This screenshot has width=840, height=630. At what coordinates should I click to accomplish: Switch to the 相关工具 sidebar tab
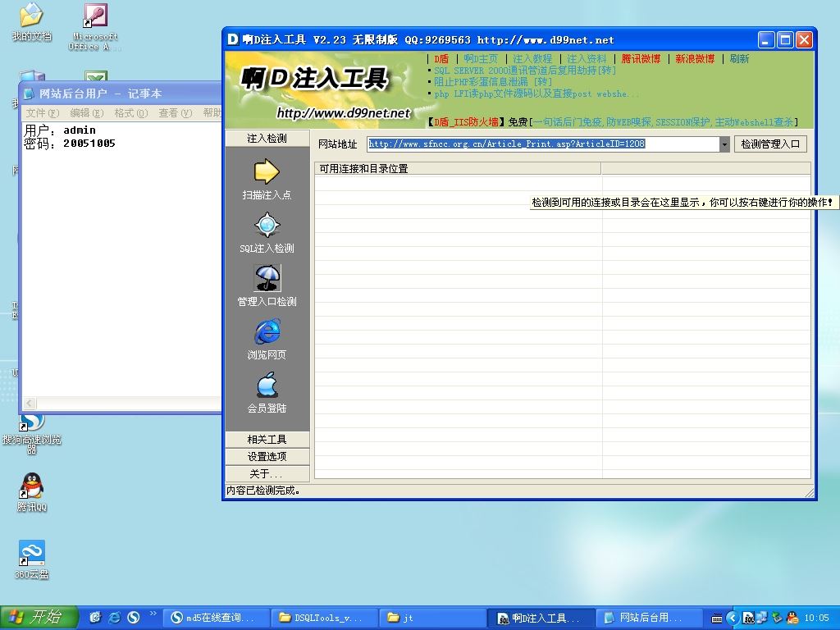[267, 440]
